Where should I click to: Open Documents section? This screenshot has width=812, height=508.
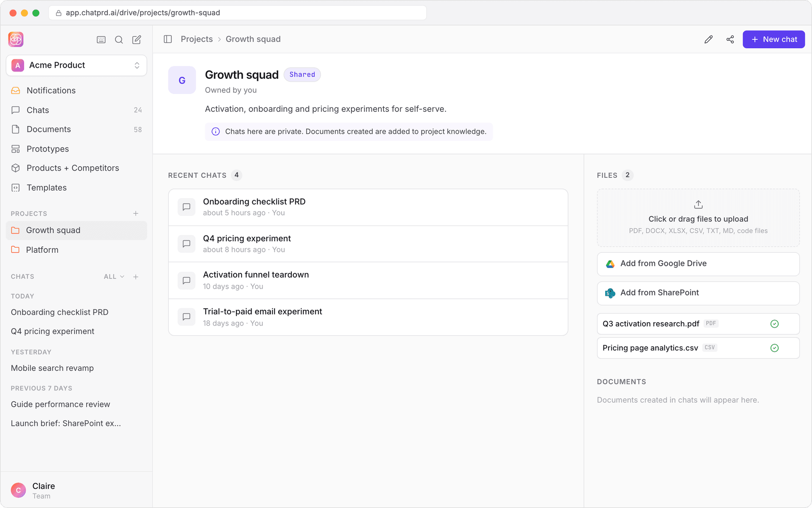click(77, 129)
